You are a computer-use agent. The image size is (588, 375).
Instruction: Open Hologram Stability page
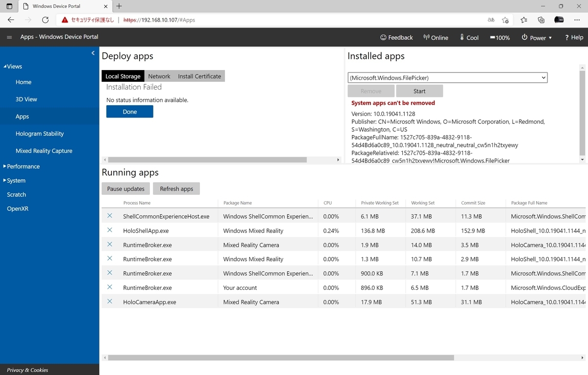pos(40,134)
